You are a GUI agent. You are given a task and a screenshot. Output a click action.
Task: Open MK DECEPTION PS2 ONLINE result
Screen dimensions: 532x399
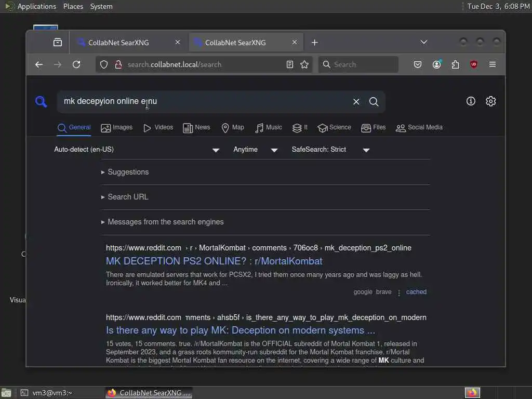[x=214, y=261]
